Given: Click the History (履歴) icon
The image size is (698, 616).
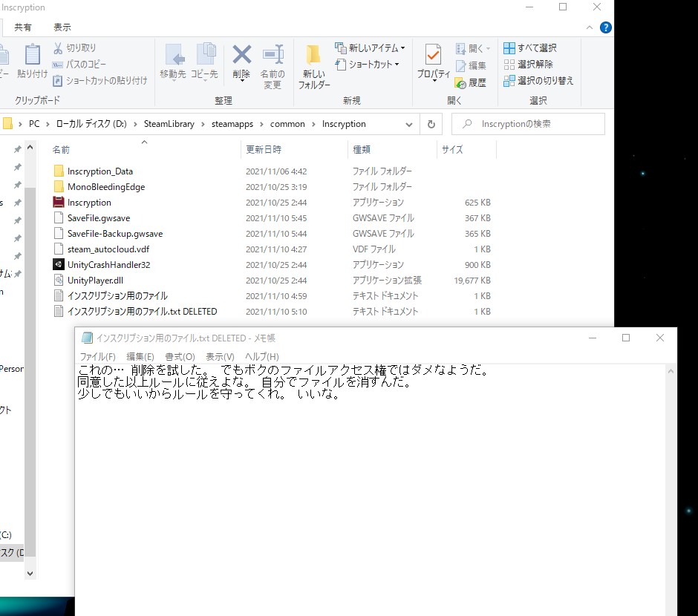Looking at the screenshot, I should point(460,82).
